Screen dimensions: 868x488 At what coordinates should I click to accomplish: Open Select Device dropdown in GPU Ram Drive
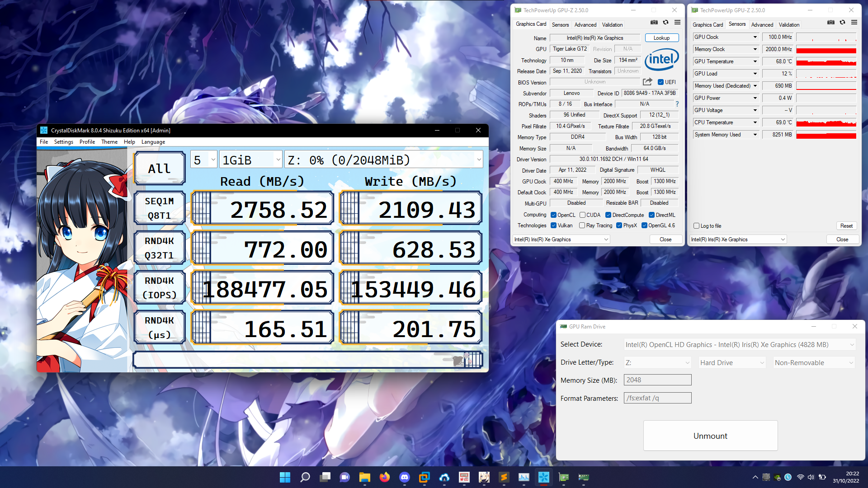[740, 344]
